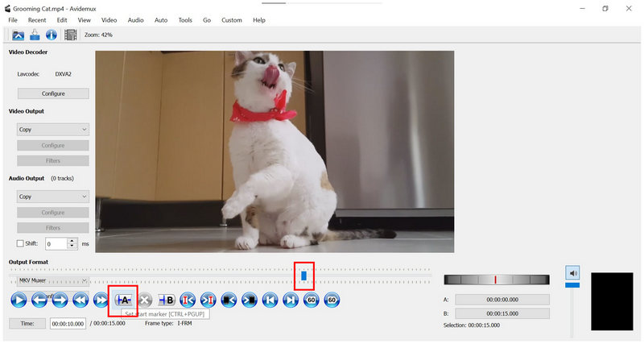Expand the Audio Output Copy dropdown
644x344 pixels.
click(53, 197)
